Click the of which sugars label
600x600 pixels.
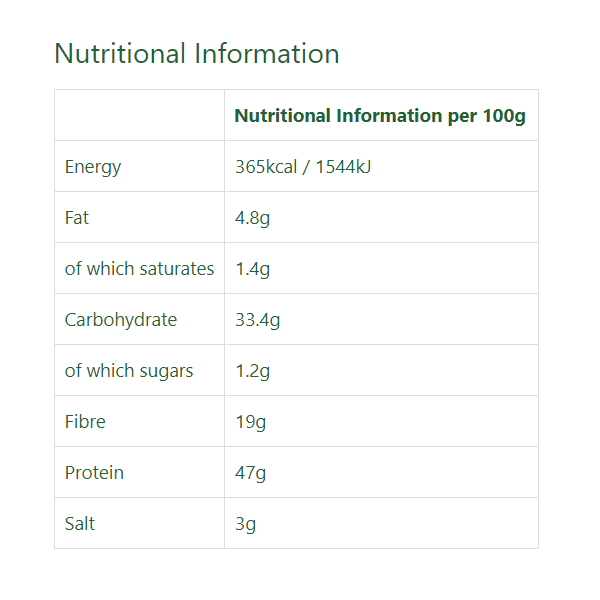129,371
